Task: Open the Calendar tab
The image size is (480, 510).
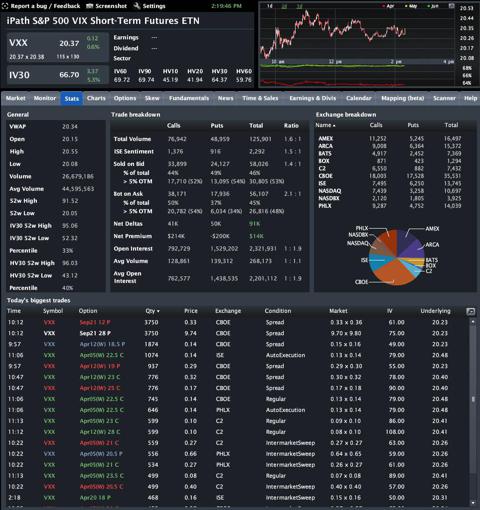Action: (359, 98)
